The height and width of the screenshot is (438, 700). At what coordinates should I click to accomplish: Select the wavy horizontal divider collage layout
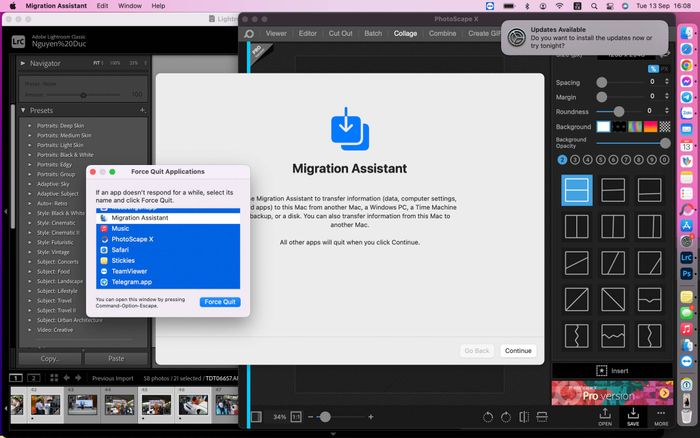[613, 336]
